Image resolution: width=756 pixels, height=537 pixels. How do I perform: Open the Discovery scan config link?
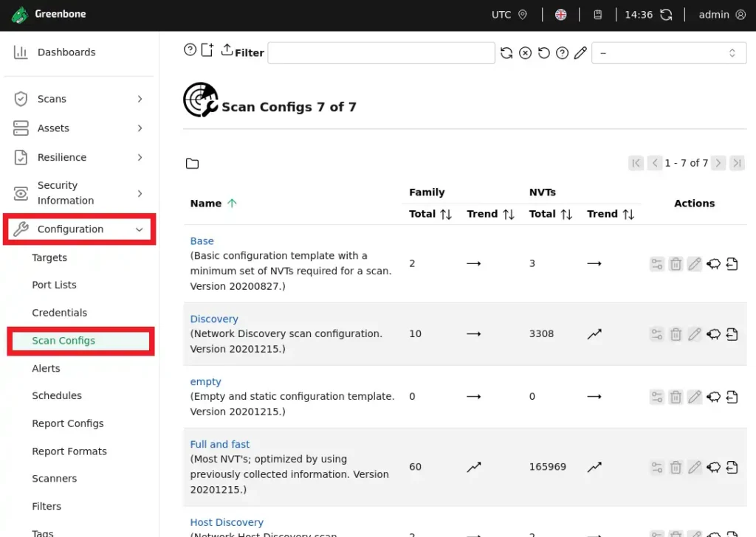(214, 319)
